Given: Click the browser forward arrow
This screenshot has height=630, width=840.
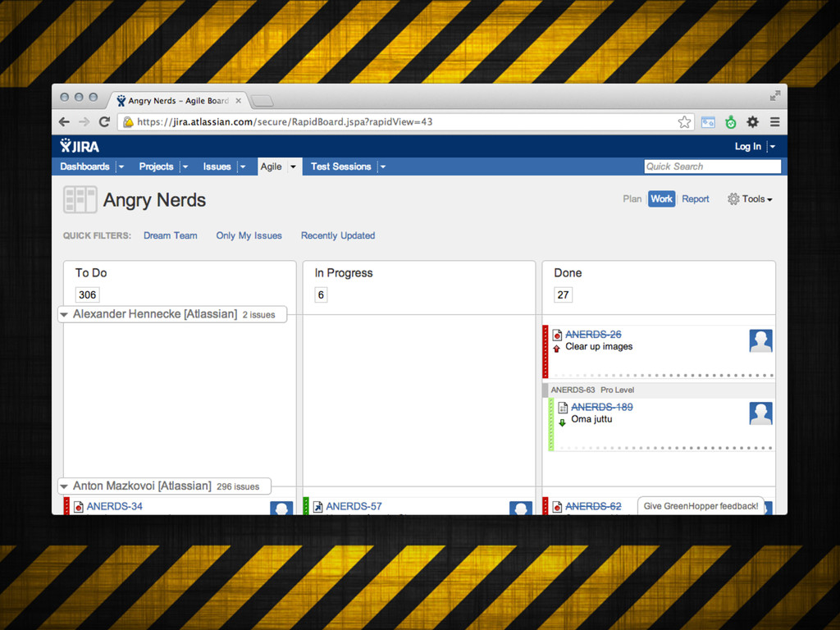Looking at the screenshot, I should pos(84,122).
